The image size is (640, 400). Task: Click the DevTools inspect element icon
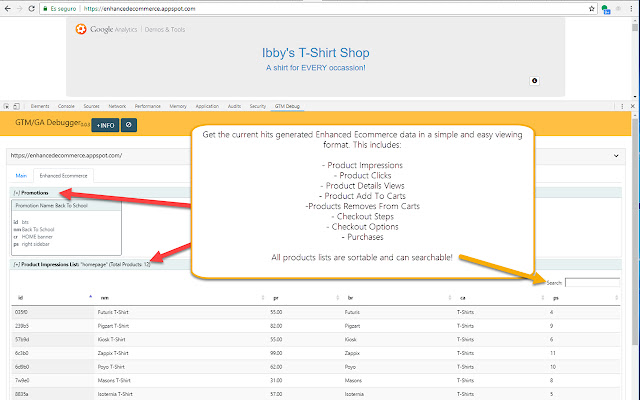pos(8,105)
